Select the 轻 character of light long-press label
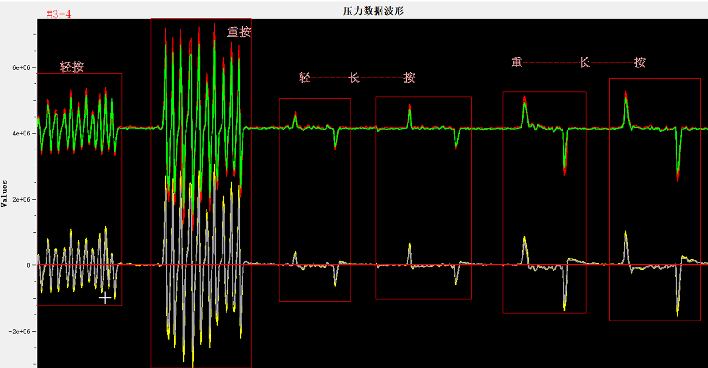The width and height of the screenshot is (708, 368). click(x=305, y=77)
